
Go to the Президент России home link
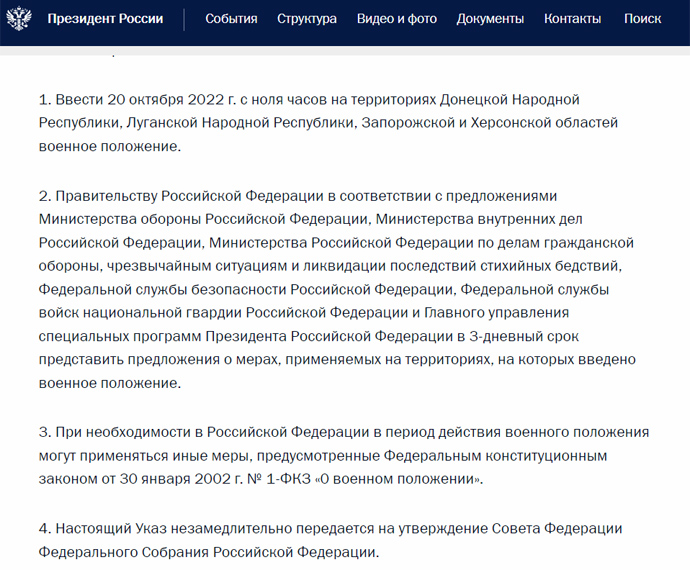click(x=105, y=19)
